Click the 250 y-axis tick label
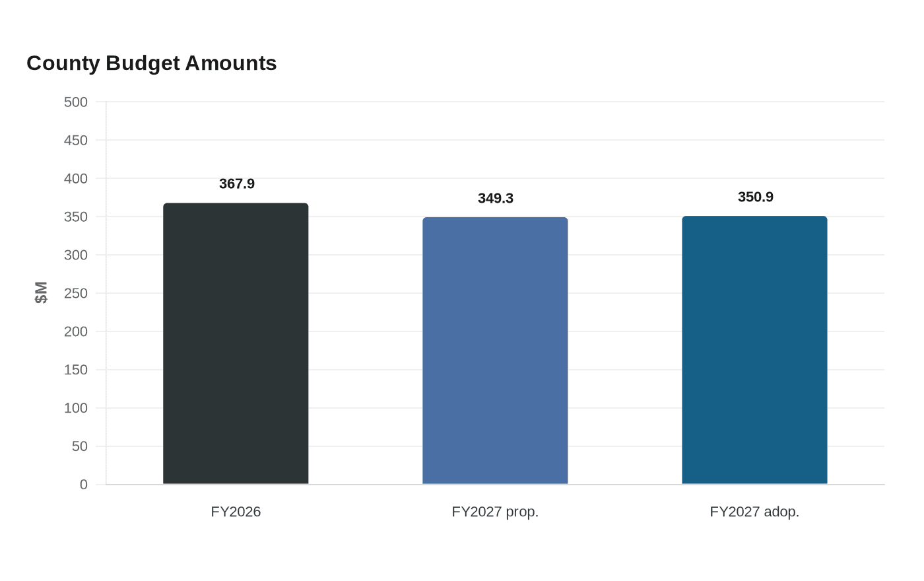 tap(76, 293)
